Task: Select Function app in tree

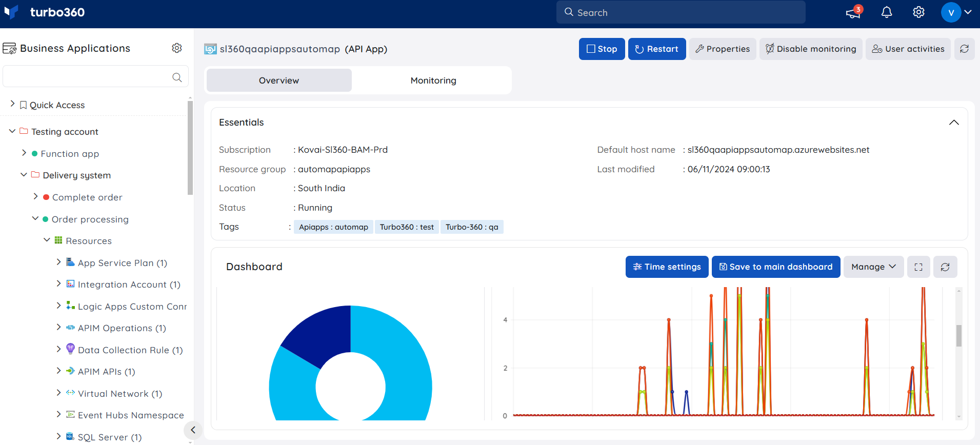Action: pyautogui.click(x=70, y=154)
